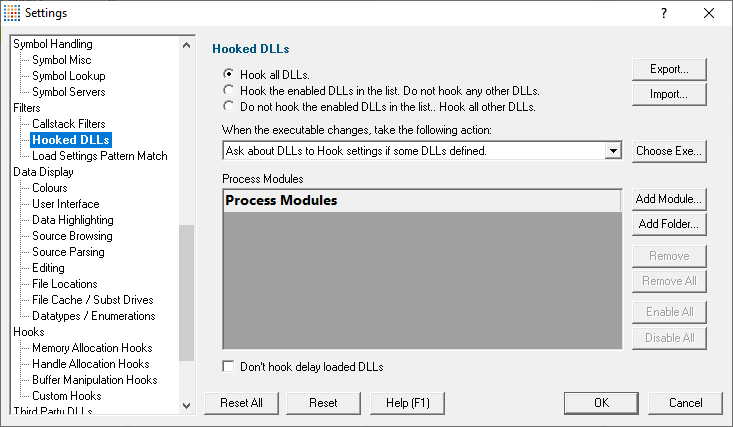Click the Settings app icon in title bar
The width and height of the screenshot is (733, 427).
click(x=12, y=13)
